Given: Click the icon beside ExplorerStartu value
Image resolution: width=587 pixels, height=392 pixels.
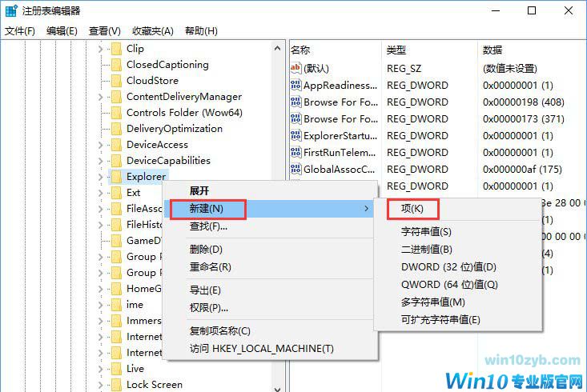Looking at the screenshot, I should click(x=296, y=136).
